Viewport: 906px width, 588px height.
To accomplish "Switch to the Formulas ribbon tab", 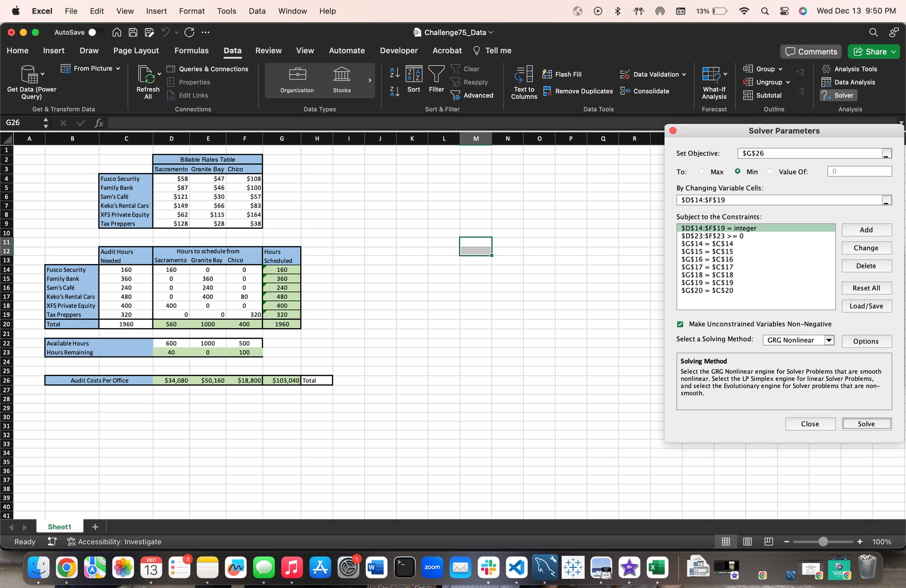I will tap(191, 50).
